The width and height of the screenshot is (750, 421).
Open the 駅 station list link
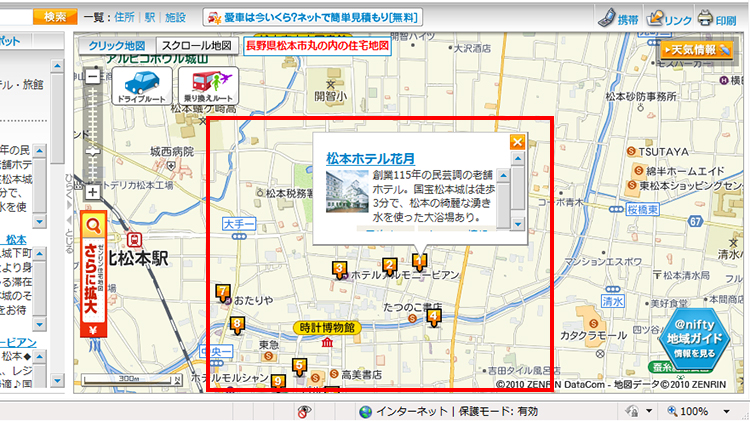150,18
